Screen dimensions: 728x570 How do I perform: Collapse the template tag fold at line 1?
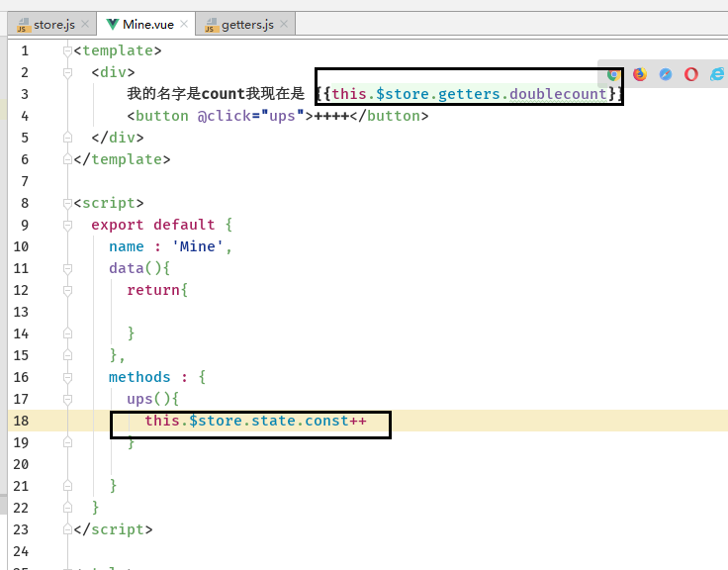[x=68, y=50]
